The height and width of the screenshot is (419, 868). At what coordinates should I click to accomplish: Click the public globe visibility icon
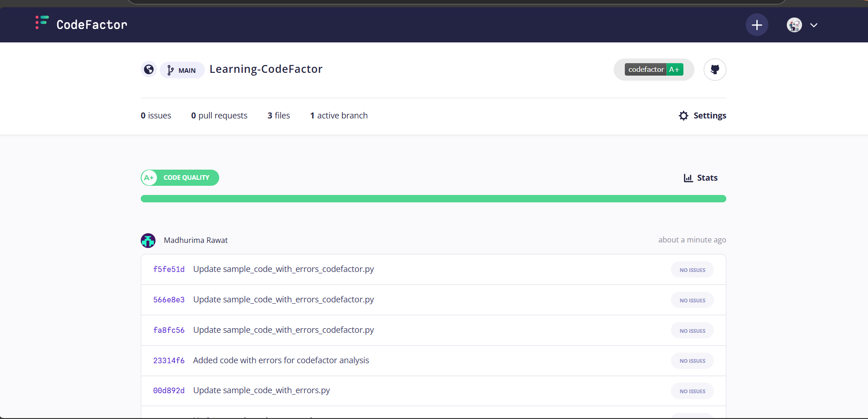(x=149, y=70)
